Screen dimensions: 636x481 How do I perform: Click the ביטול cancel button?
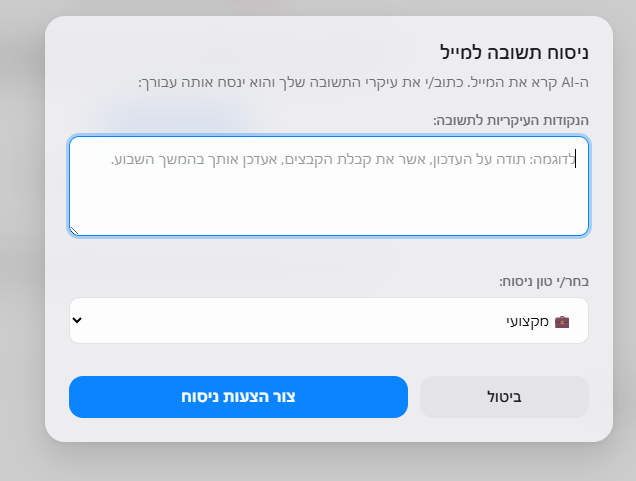[504, 397]
